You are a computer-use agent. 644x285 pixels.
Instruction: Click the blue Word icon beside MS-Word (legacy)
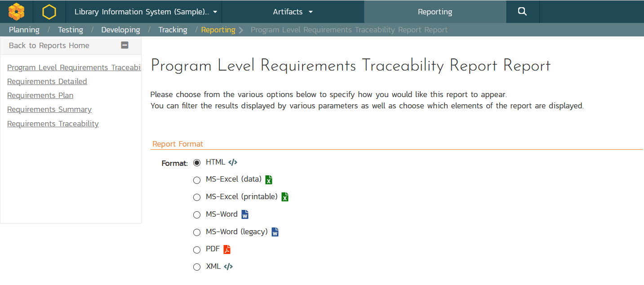[275, 232]
